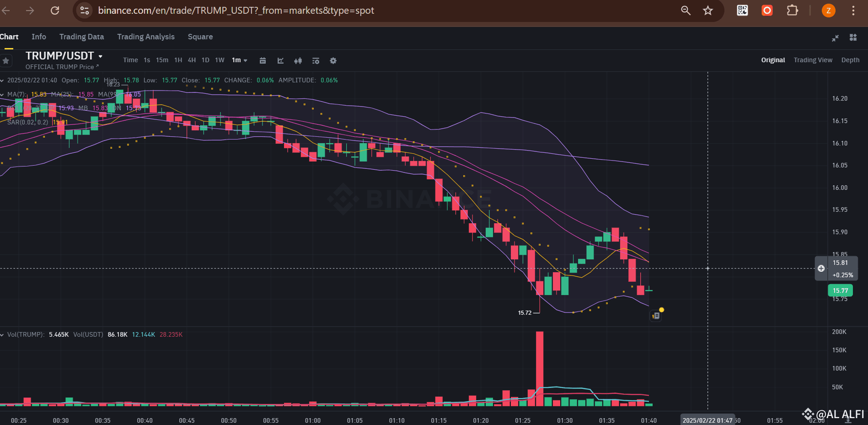The height and width of the screenshot is (425, 868).
Task: Collapse the volume indicator legend chevron
Action: (x=2, y=335)
